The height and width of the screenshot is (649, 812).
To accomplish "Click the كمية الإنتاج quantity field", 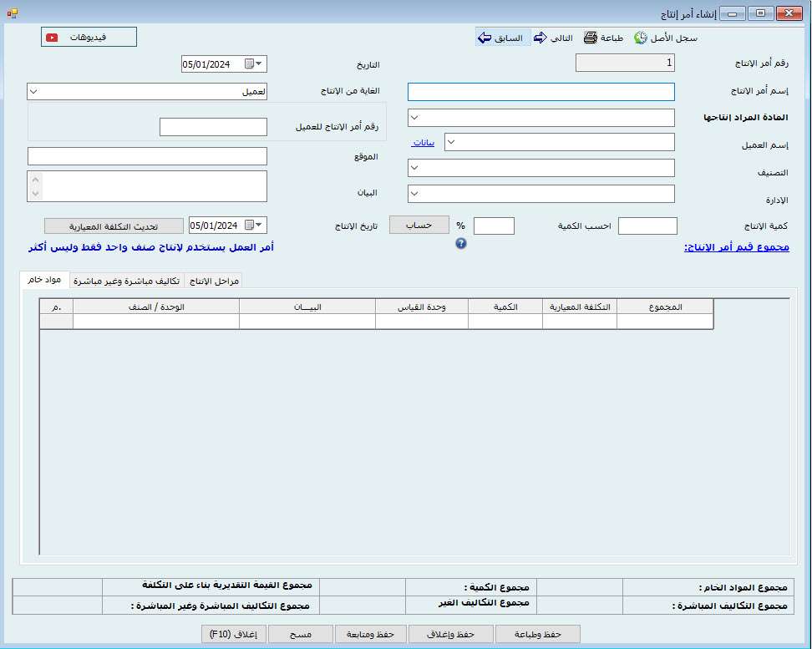I will (647, 226).
